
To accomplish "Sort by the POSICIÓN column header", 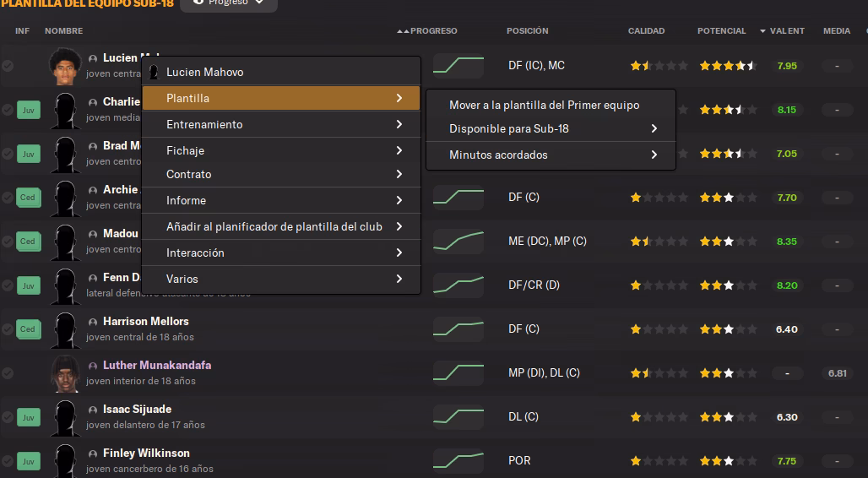I will 527,31.
